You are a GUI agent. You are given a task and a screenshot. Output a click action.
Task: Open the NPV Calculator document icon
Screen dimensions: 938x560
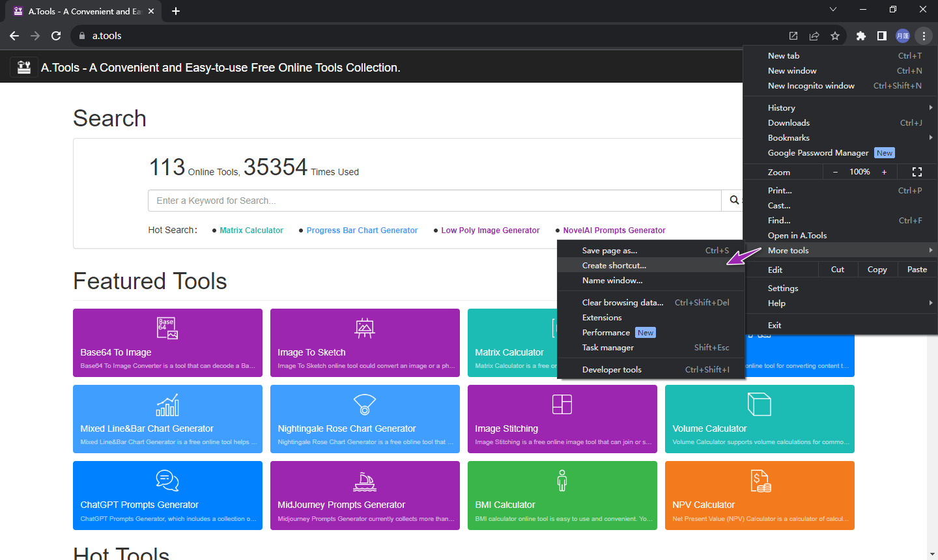(760, 481)
